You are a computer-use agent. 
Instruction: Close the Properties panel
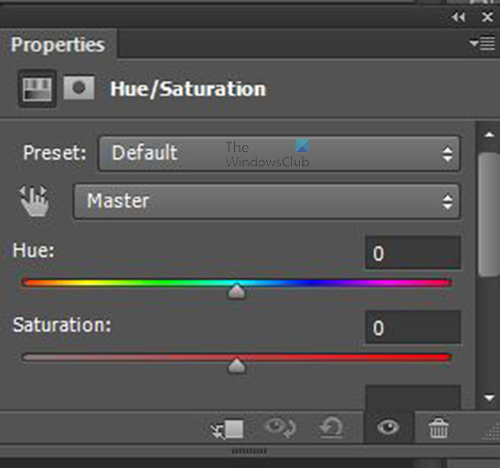pyautogui.click(x=487, y=17)
